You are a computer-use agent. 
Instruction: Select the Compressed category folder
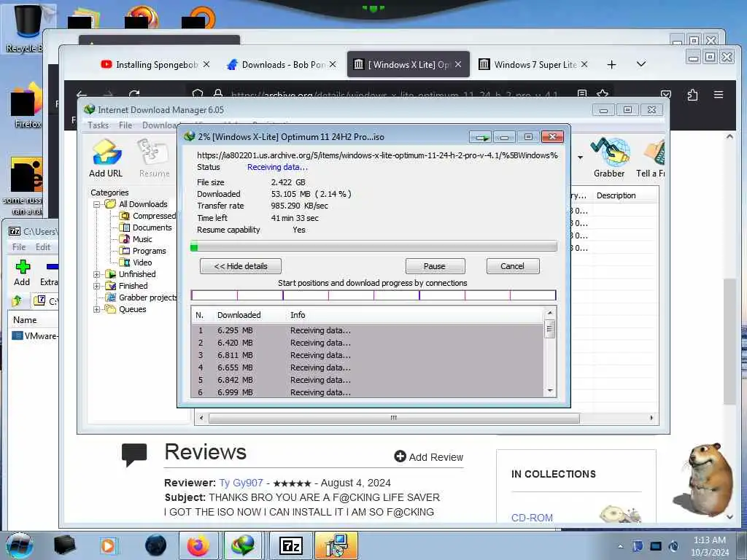pyautogui.click(x=147, y=216)
